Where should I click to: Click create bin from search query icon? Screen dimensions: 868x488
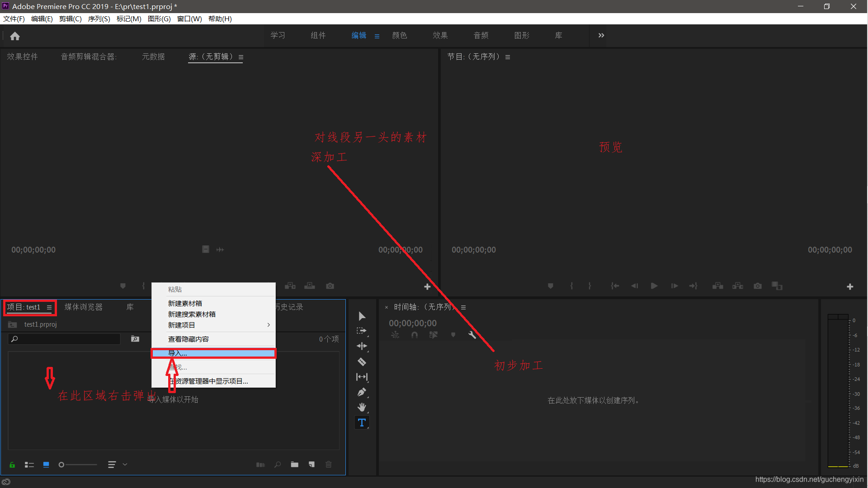(135, 339)
